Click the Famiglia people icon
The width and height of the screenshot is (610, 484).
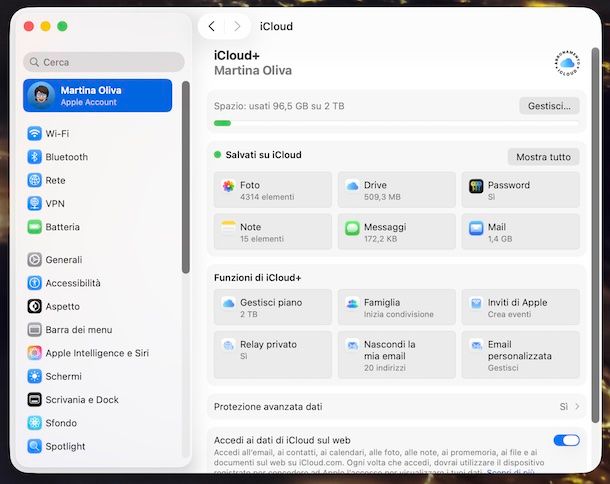[352, 303]
